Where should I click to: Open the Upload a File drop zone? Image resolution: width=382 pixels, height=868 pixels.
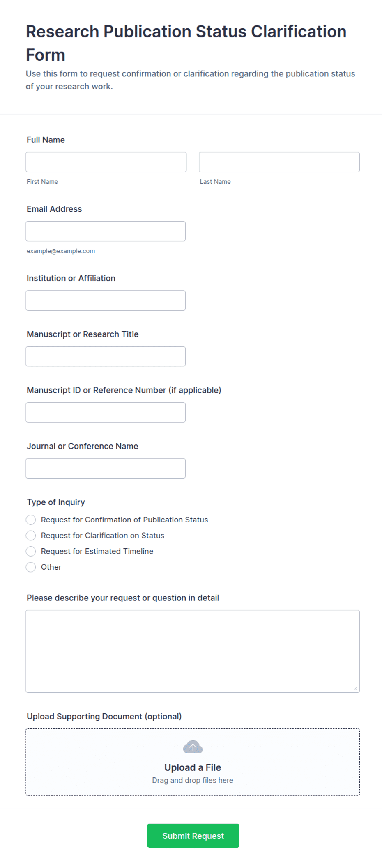(x=193, y=762)
